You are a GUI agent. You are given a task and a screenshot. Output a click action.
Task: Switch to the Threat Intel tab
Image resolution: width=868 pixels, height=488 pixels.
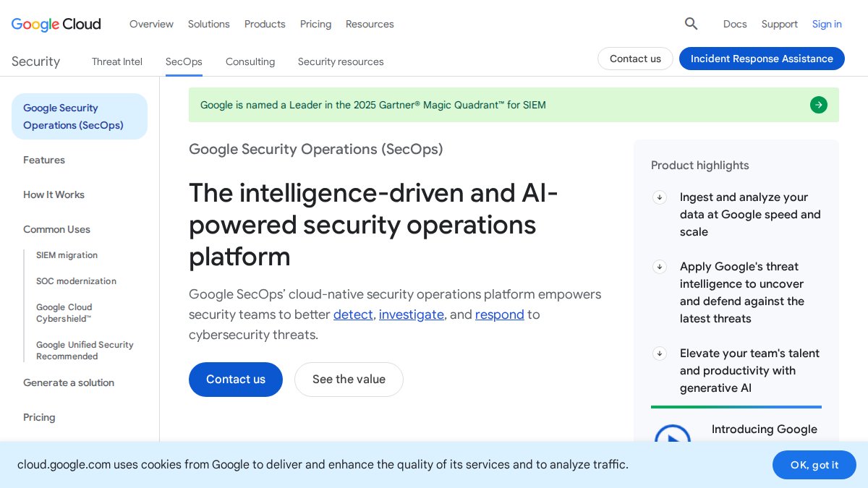[x=117, y=61]
